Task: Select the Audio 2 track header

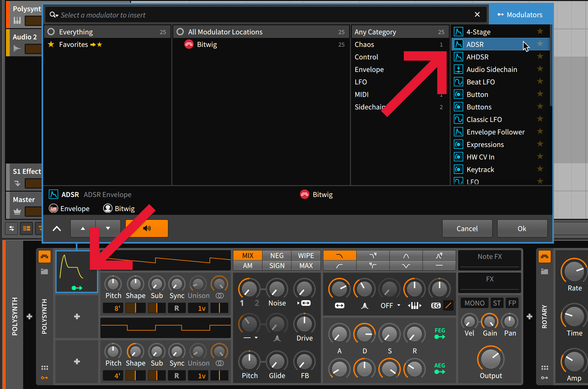Action: click(24, 43)
